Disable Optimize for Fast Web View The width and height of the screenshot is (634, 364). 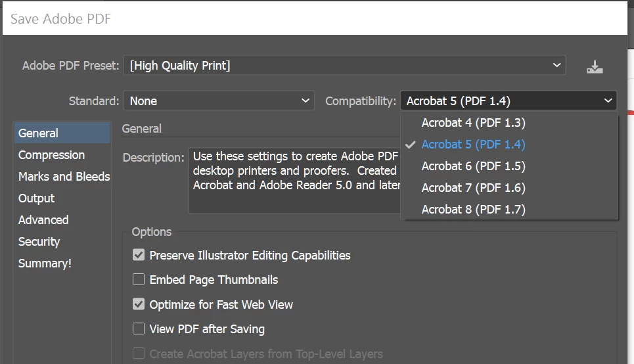coord(139,304)
